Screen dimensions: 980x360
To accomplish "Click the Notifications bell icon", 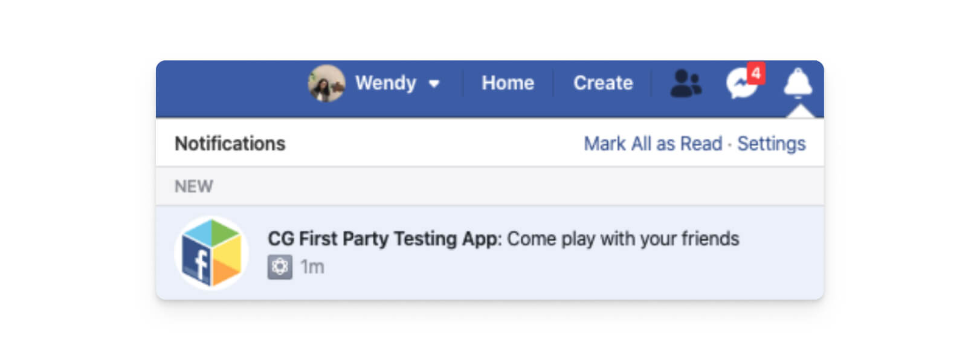I will click(x=798, y=83).
